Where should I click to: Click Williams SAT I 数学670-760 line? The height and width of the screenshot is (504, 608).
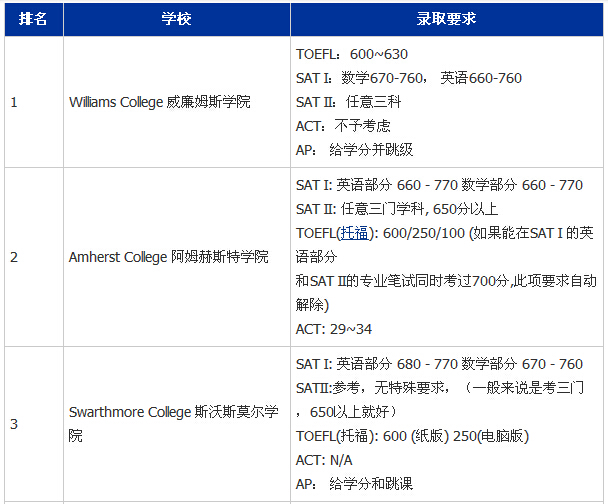(408, 78)
